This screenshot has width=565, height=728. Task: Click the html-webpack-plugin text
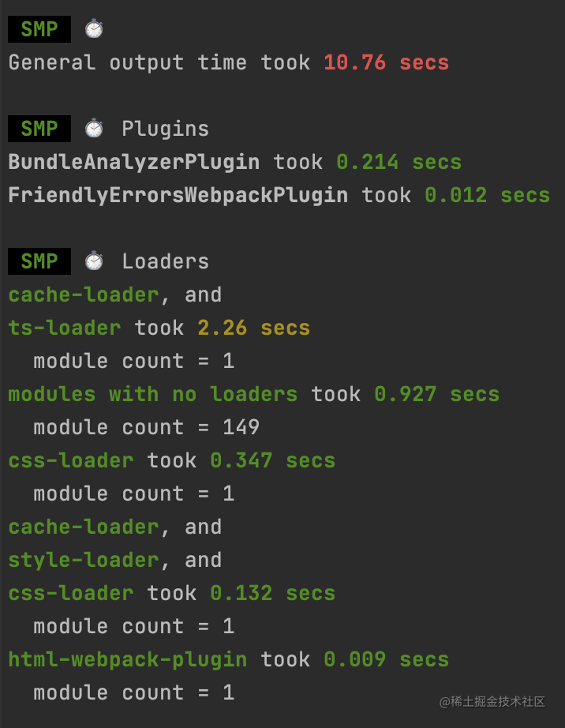click(128, 660)
